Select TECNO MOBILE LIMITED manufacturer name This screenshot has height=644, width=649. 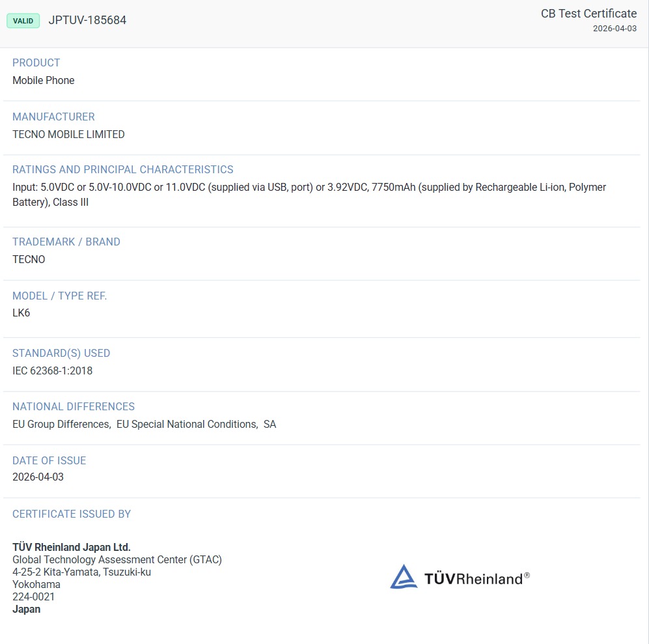tap(68, 135)
